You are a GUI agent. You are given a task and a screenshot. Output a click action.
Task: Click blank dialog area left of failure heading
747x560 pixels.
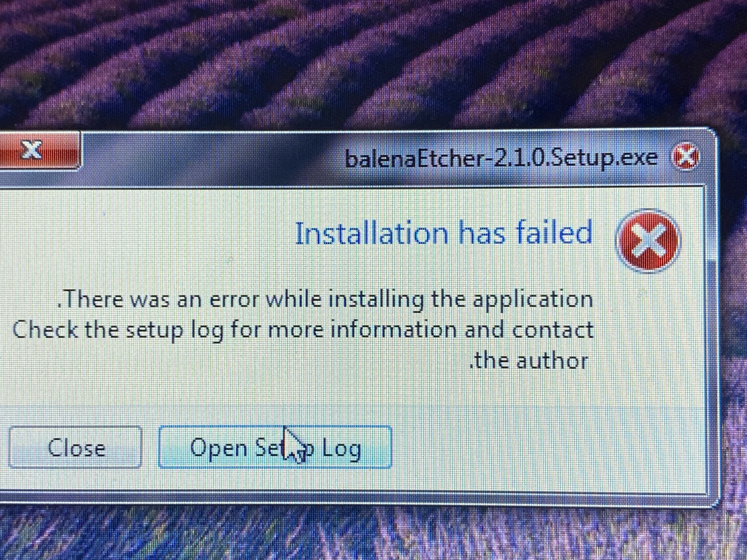point(145,233)
